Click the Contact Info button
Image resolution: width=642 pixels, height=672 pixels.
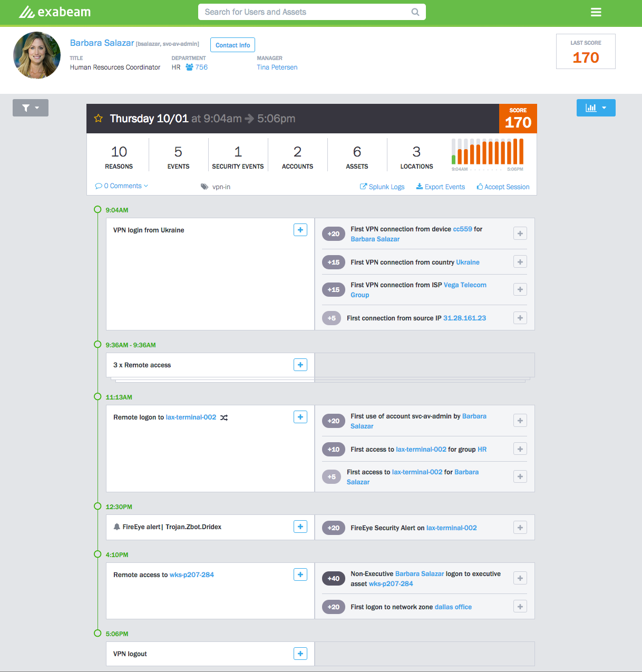[232, 45]
